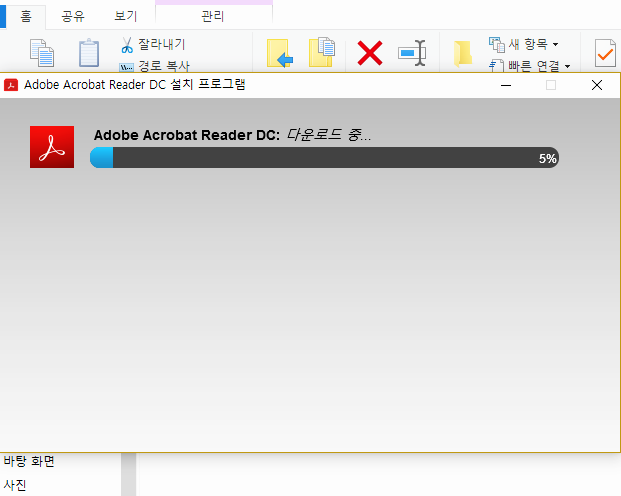Select 바탕 화면 in Explorer navigation pane

(29, 461)
